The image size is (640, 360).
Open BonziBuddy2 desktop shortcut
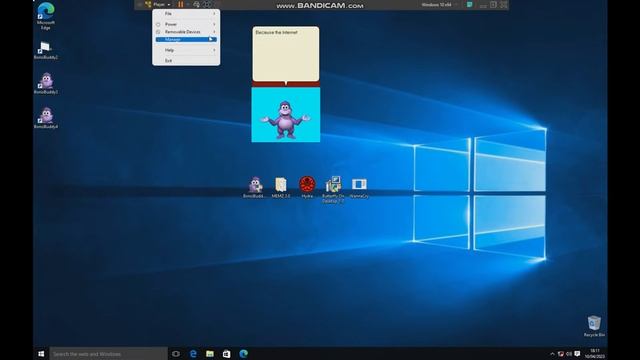click(x=46, y=51)
